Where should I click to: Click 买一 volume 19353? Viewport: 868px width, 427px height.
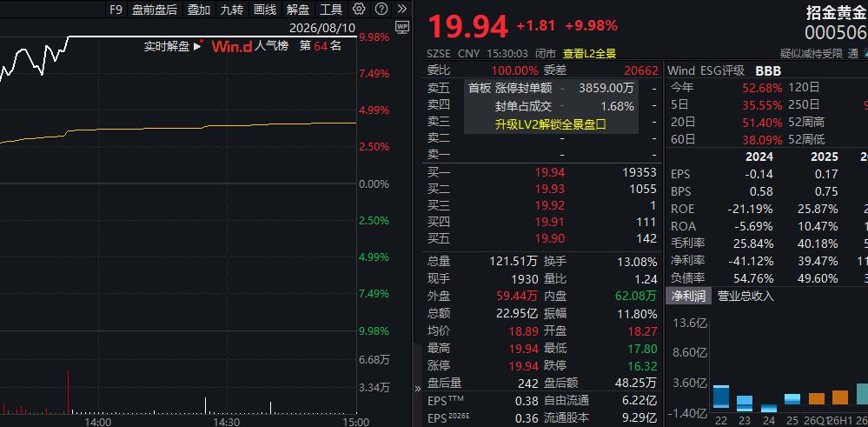639,173
